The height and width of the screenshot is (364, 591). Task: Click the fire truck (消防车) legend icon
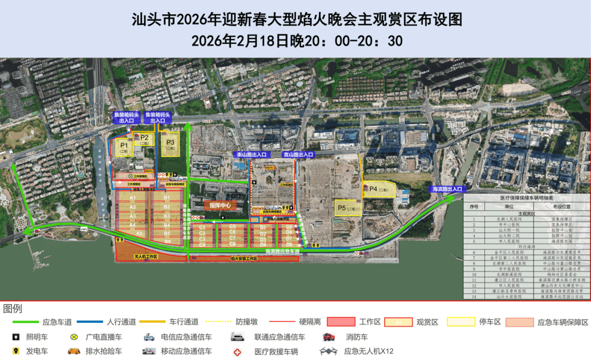click(x=329, y=337)
